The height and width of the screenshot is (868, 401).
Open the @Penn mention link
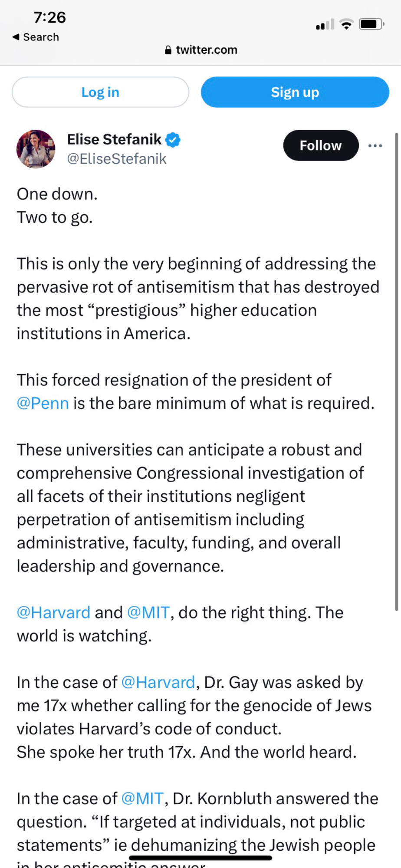pos(43,404)
